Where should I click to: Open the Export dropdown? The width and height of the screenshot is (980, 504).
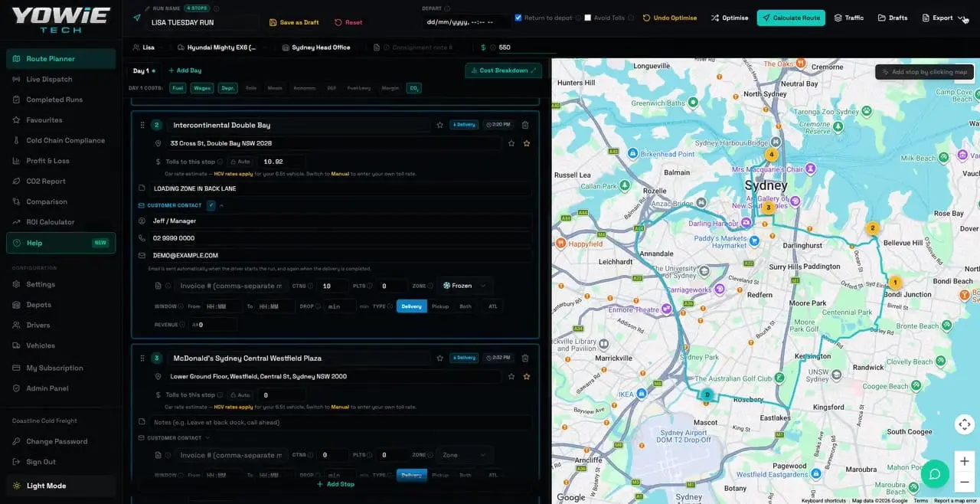pyautogui.click(x=942, y=18)
